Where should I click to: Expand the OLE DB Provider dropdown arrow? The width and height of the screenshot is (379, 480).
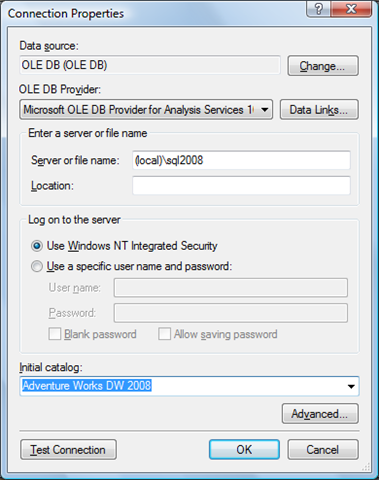click(265, 110)
